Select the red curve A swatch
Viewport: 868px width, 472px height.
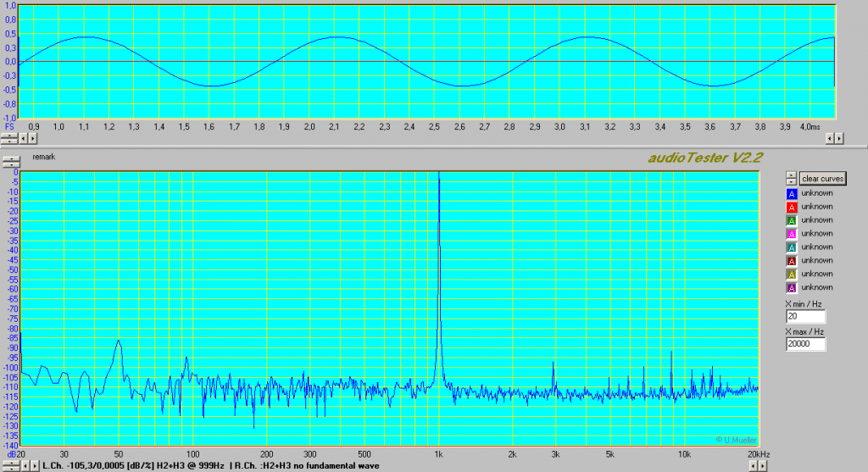point(792,207)
